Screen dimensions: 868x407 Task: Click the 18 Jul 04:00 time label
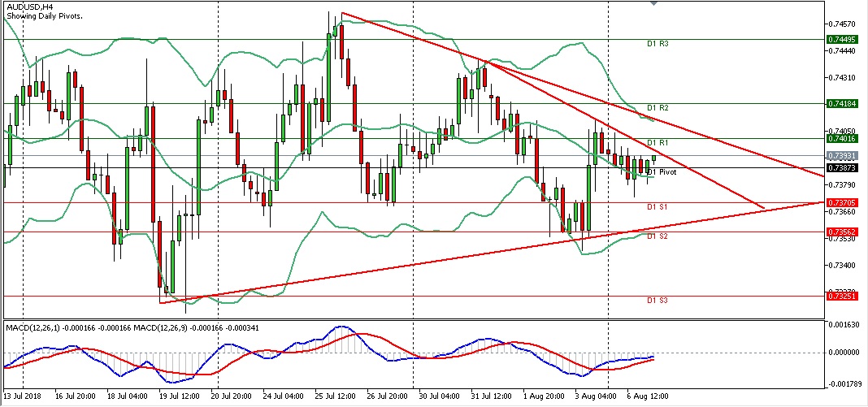point(127,396)
